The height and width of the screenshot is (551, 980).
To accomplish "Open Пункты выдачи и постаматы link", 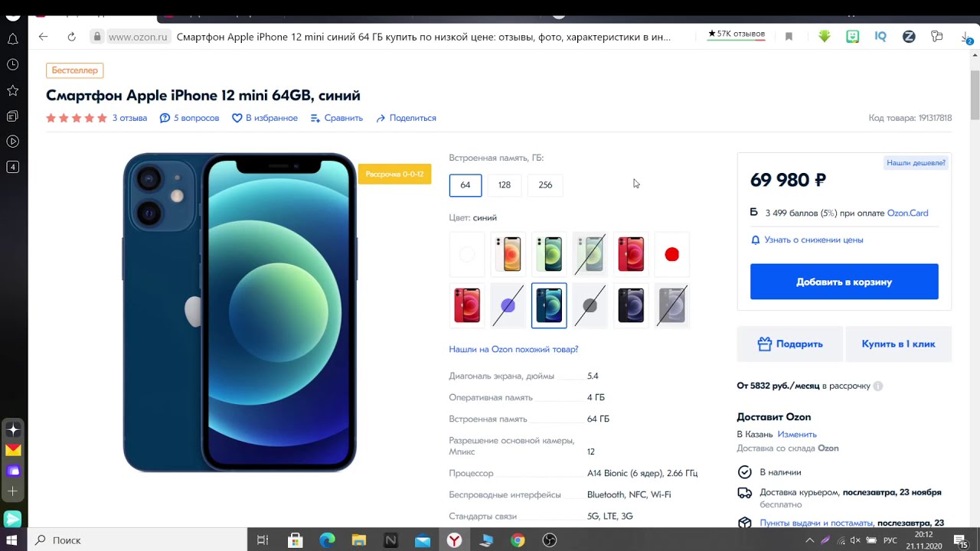I will point(816,523).
